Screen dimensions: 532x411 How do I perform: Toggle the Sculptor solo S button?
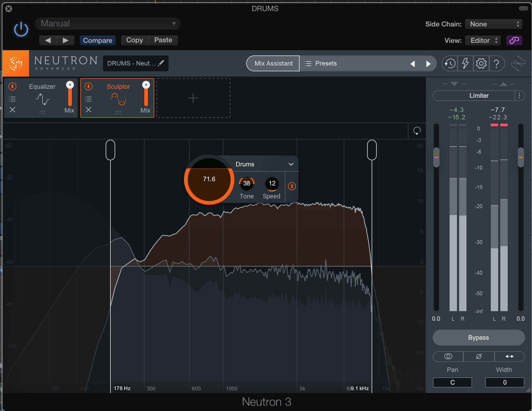[292, 186]
